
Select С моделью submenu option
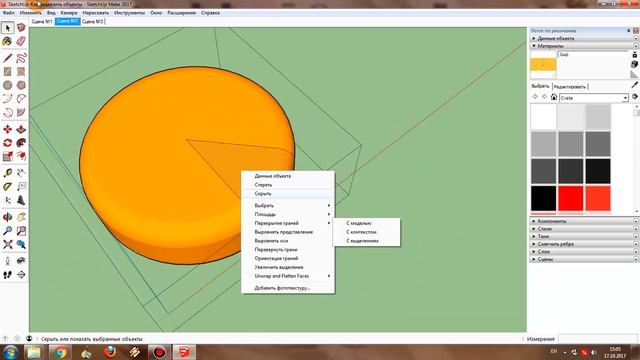click(x=366, y=223)
